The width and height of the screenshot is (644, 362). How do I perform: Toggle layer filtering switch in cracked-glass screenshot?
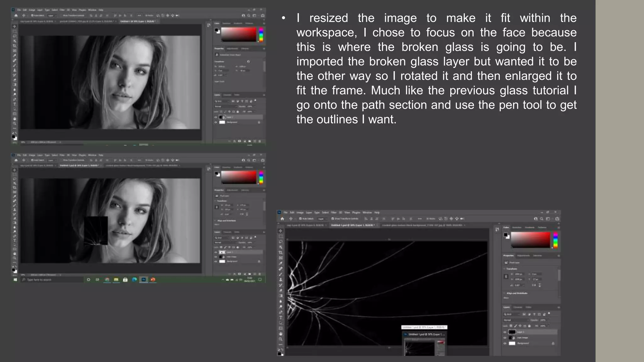[549, 313]
